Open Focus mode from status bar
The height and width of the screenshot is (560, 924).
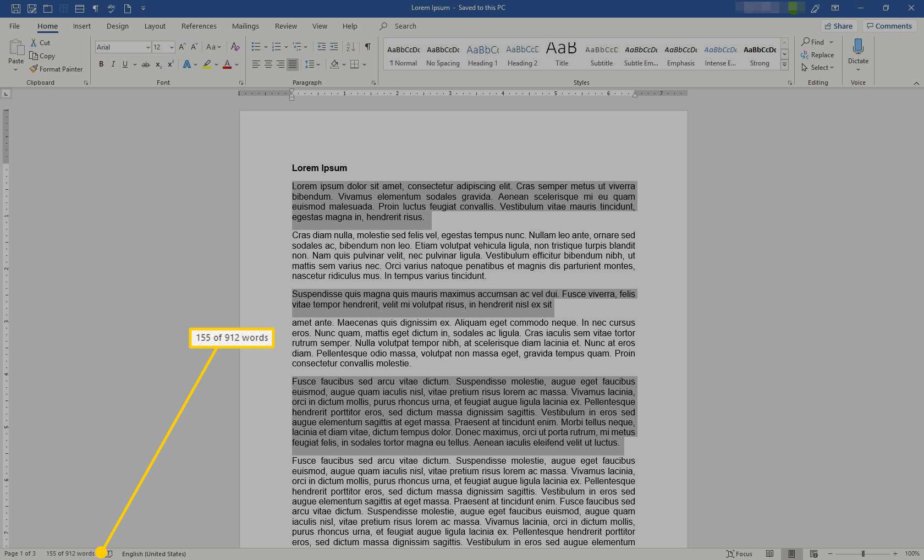pos(739,554)
